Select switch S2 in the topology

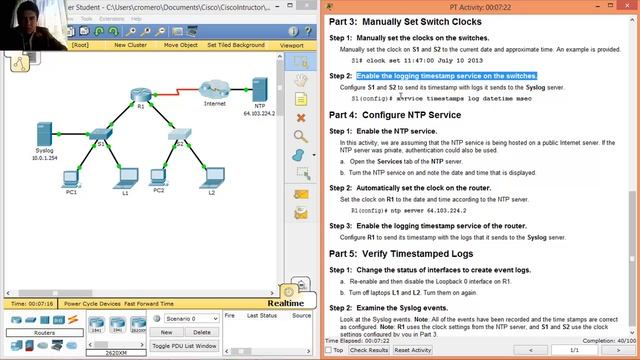point(180,134)
